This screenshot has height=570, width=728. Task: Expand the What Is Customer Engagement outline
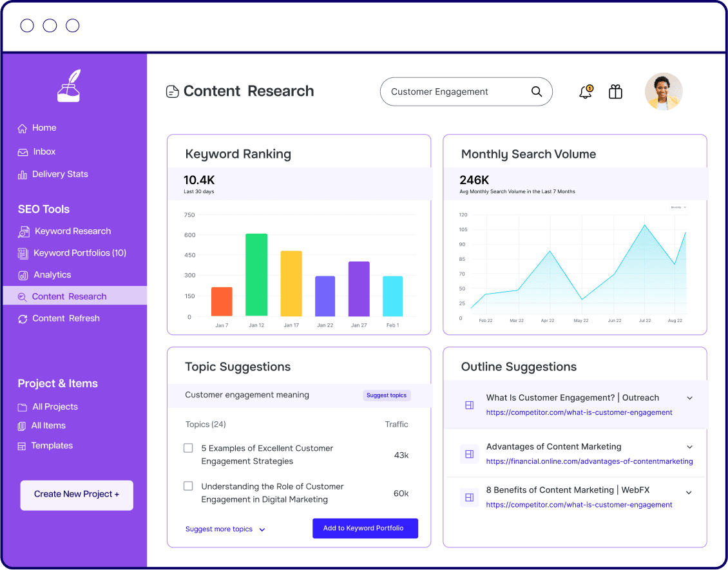coord(690,398)
